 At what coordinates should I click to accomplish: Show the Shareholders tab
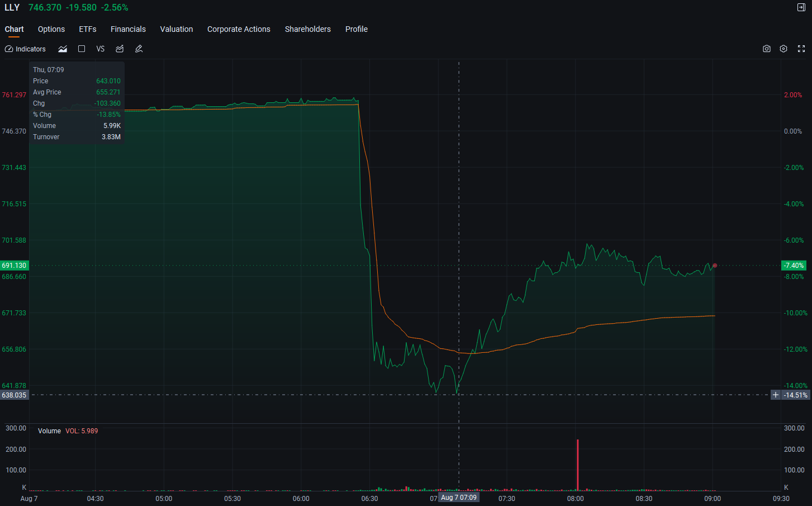(x=308, y=29)
